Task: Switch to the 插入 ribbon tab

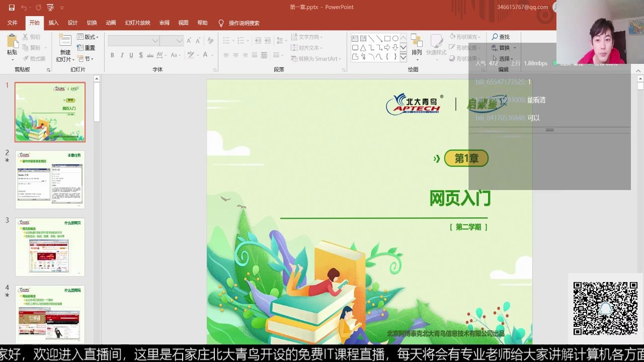Action: [53, 23]
